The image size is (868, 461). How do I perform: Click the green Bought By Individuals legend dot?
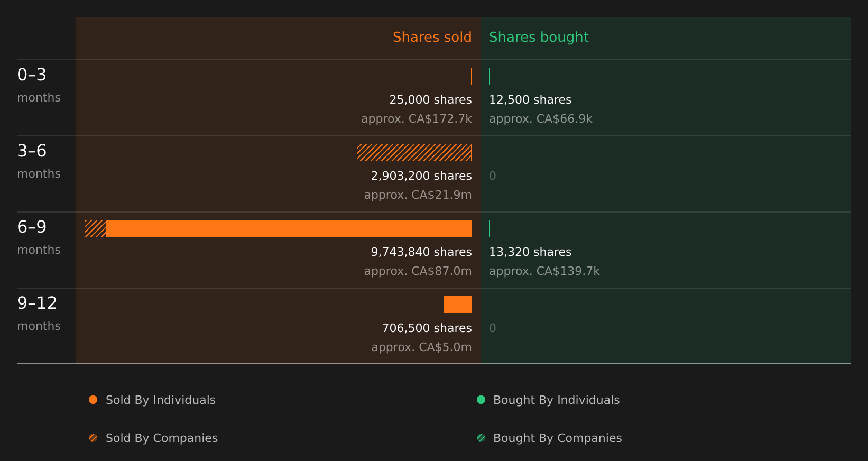coord(481,400)
